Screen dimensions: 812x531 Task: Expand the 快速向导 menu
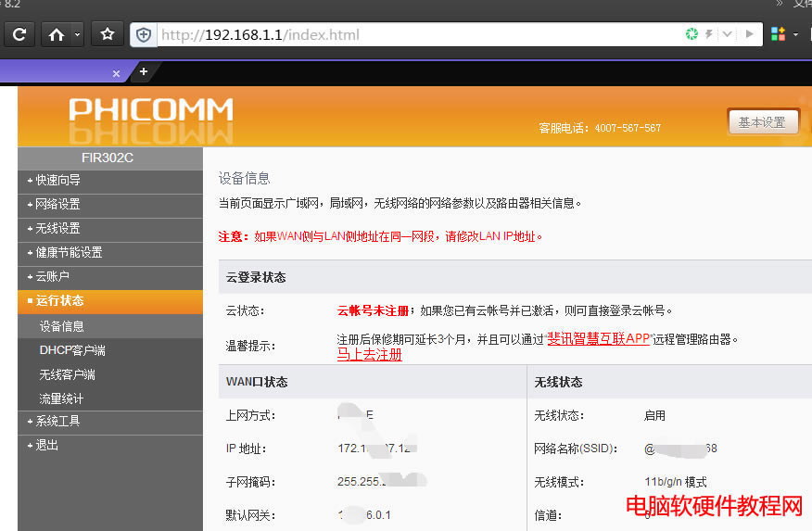pos(57,180)
